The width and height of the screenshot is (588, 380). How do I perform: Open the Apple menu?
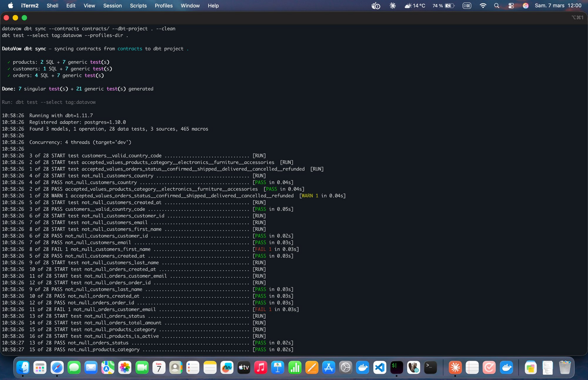coord(10,5)
